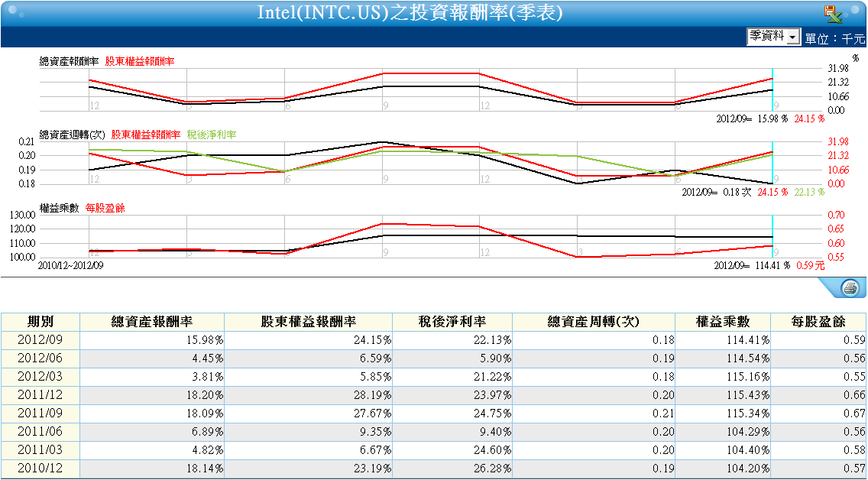Click the 單位：千元 unit label
Screen dimensions: 868x480
click(x=835, y=38)
